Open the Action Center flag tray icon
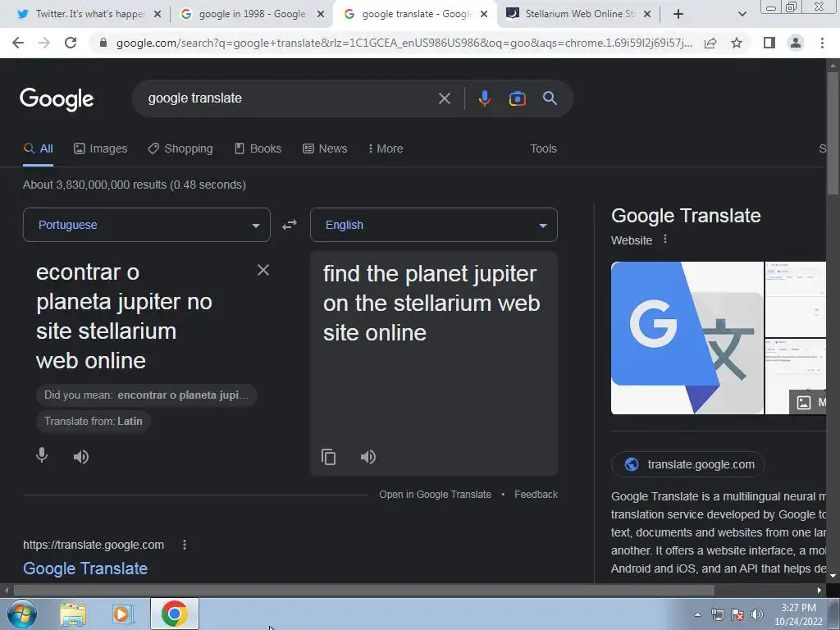840x630 pixels. point(737,614)
